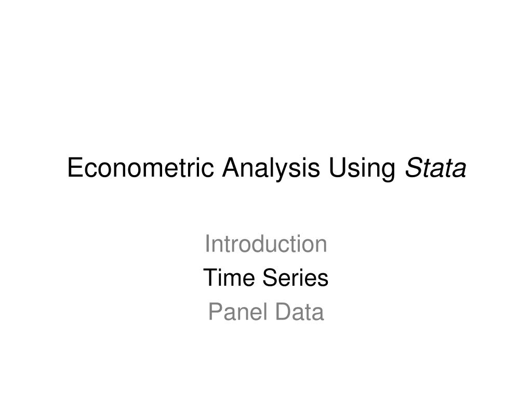This screenshot has height=399, width=532.
Task: Click the word Econometric in the title
Action: click(141, 167)
